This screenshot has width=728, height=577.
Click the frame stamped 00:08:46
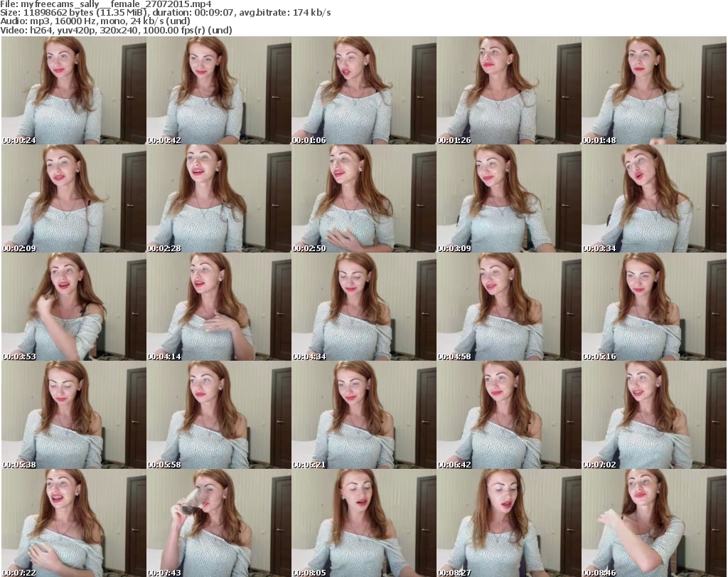[x=654, y=523]
